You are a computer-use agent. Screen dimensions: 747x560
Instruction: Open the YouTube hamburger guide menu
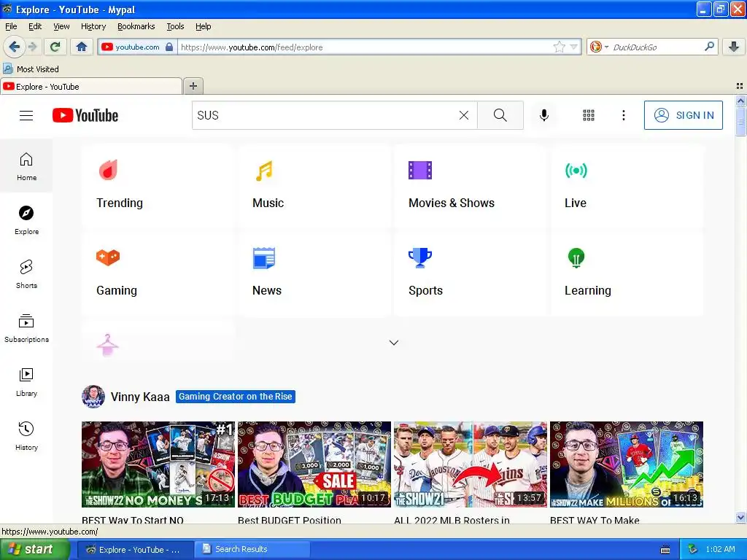(26, 115)
